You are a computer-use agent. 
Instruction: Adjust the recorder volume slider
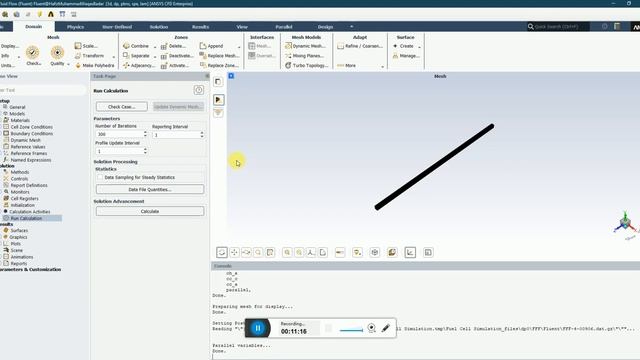pyautogui.click(x=351, y=330)
